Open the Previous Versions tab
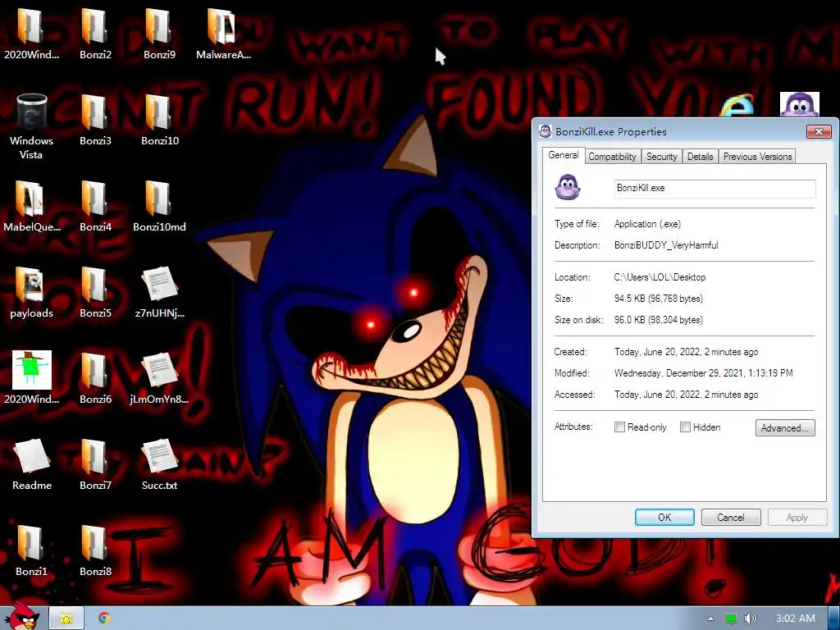This screenshot has width=840, height=630. click(757, 157)
